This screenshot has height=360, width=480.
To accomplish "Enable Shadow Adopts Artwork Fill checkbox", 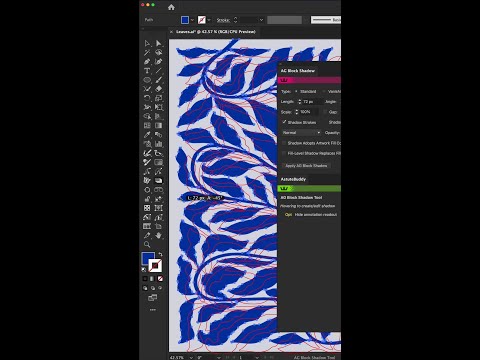I will (284, 143).
